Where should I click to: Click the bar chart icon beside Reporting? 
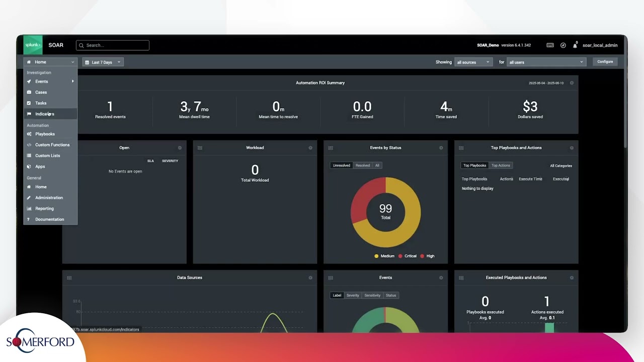coord(29,209)
